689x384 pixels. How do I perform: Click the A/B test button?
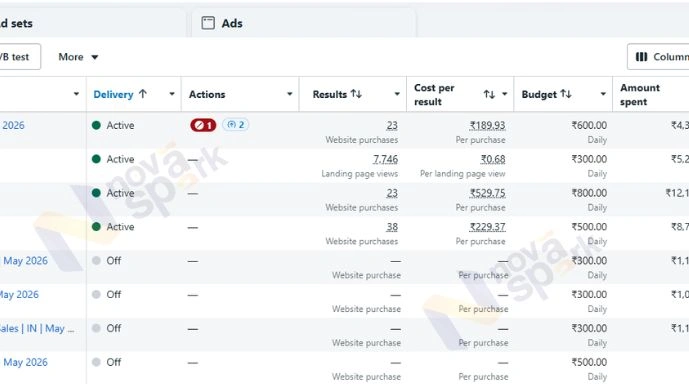point(20,57)
